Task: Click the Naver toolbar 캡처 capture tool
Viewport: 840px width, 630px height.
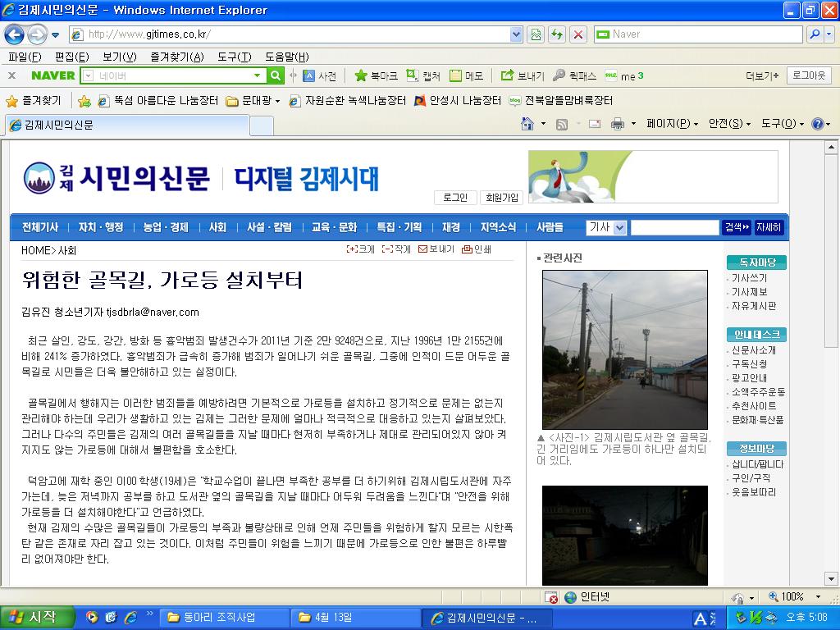Action: [x=423, y=75]
